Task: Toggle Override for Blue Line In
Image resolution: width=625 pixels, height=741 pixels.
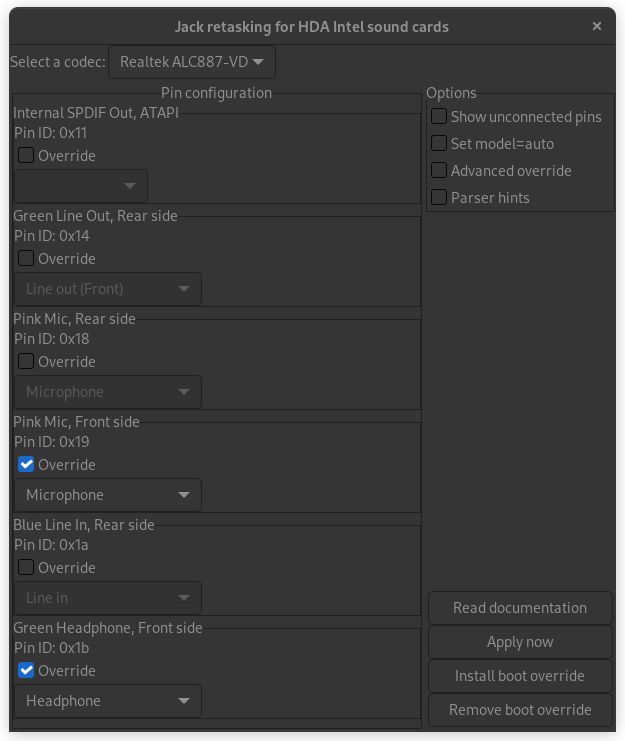Action: coord(27,568)
